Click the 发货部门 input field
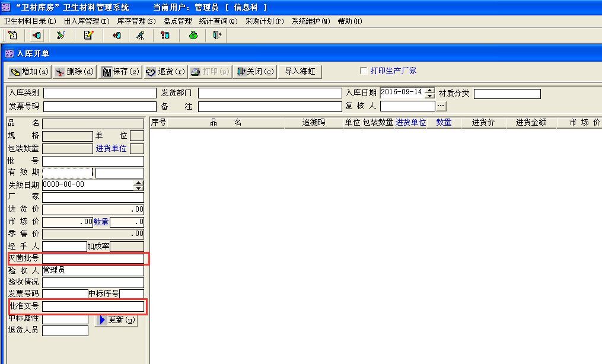Screen dimensions: 602x364 [x=270, y=93]
